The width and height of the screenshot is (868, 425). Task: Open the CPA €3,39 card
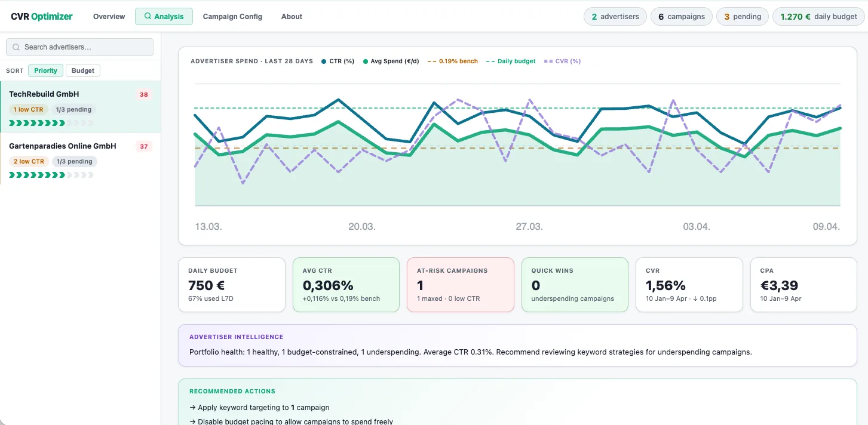point(804,285)
